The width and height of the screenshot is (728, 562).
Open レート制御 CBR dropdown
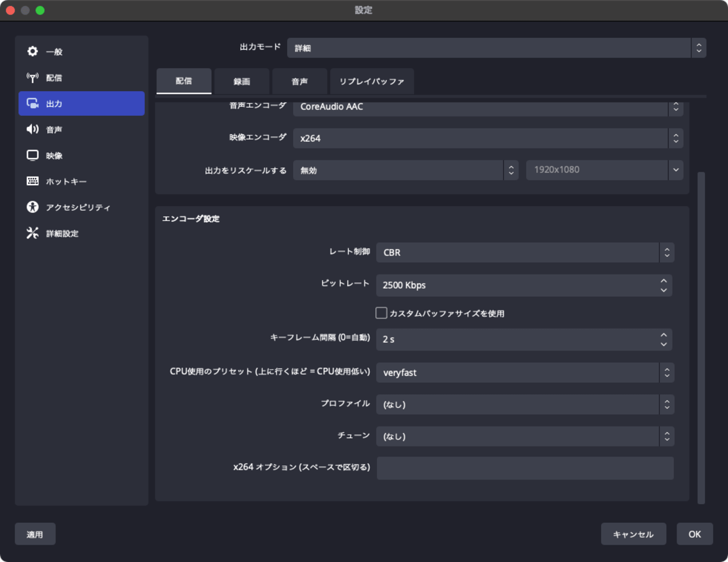coord(525,252)
